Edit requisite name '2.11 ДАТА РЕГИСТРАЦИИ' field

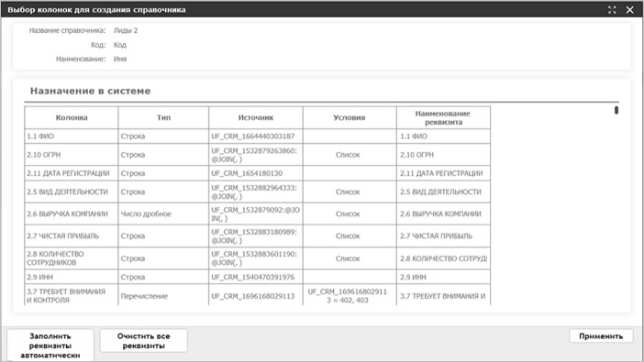(x=443, y=173)
